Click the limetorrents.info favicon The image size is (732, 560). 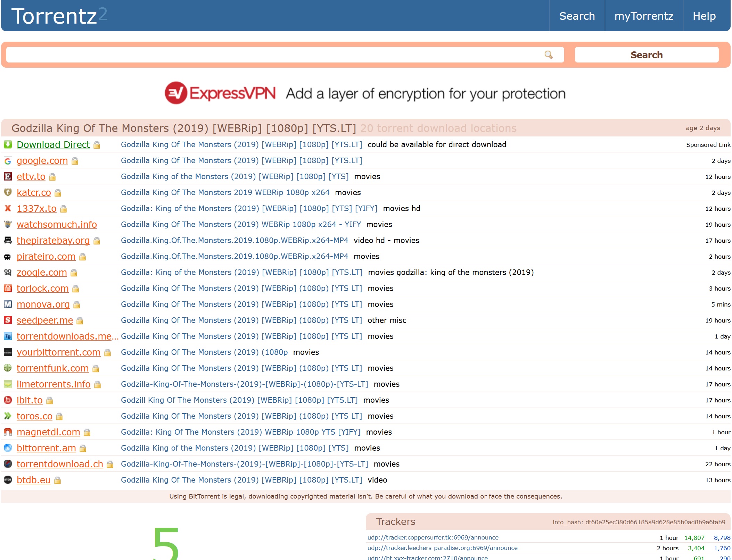click(x=8, y=384)
